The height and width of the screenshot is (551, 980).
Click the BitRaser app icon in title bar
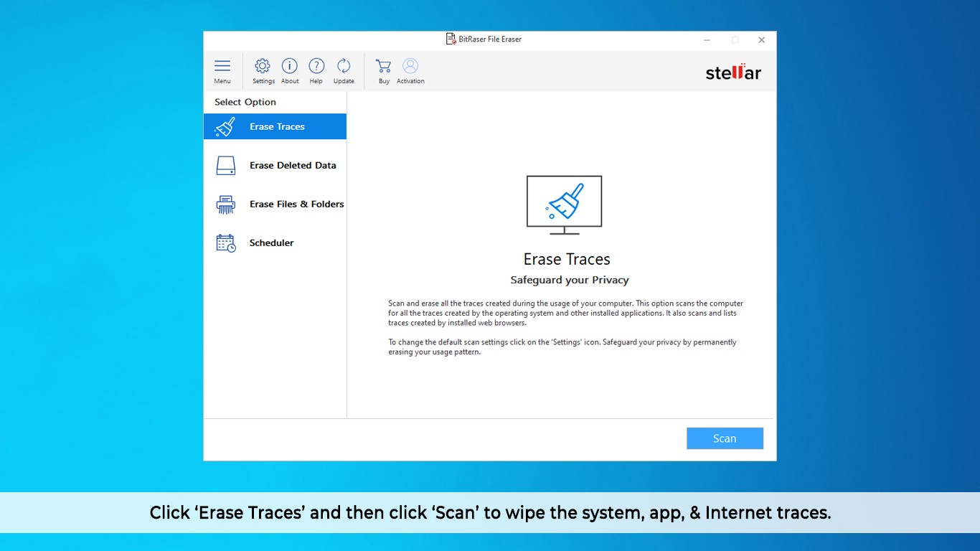451,39
